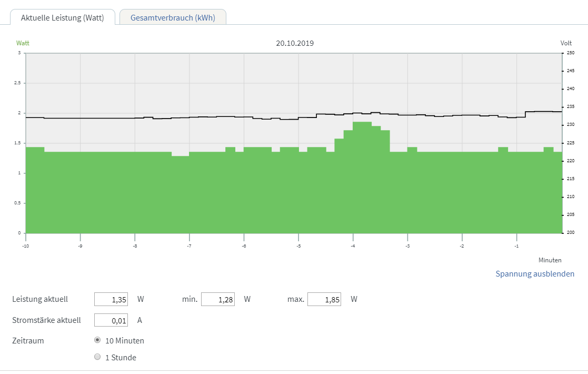Viewport: 588px width, 374px height.
Task: Click the min. power field showing 1,28
Action: click(x=217, y=299)
